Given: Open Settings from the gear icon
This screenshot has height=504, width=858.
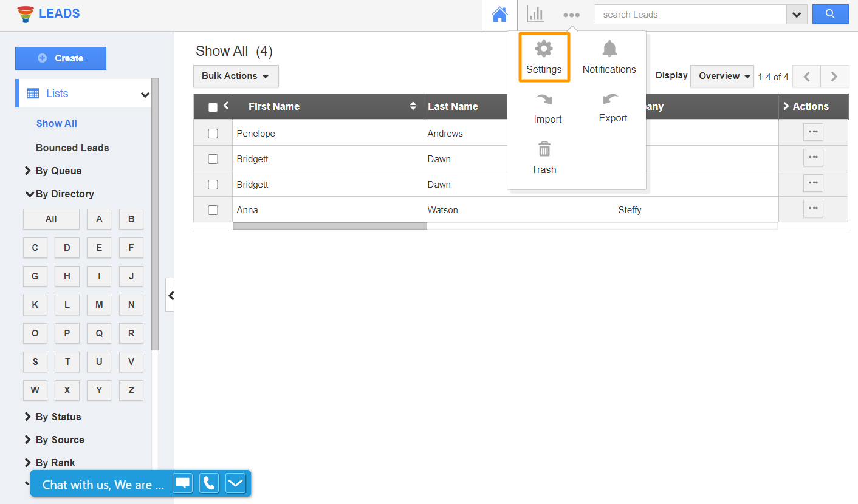Looking at the screenshot, I should click(543, 56).
